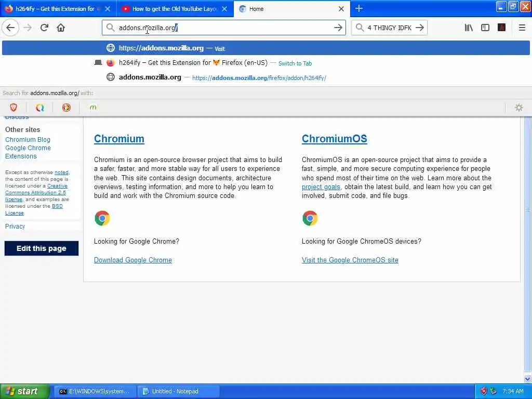Open the project goals link
The image size is (532, 399).
pos(321,187)
